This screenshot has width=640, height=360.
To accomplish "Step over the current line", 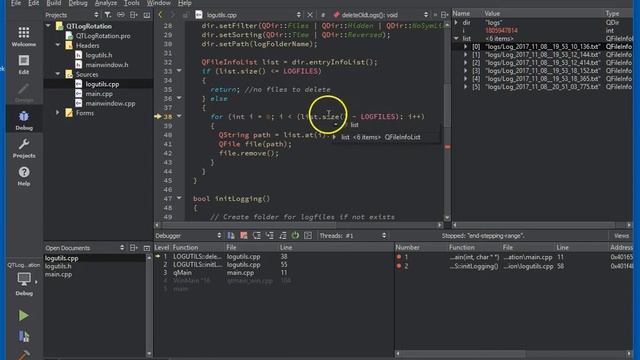I will coord(256,236).
